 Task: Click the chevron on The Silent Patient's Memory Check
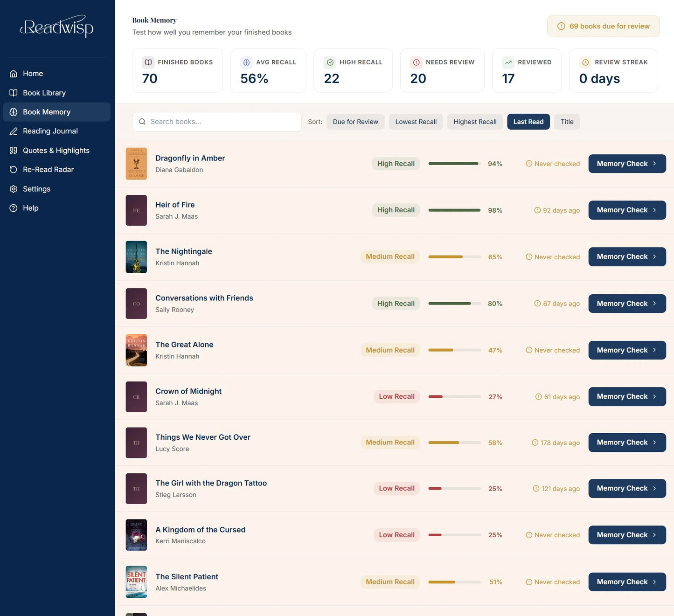point(654,582)
